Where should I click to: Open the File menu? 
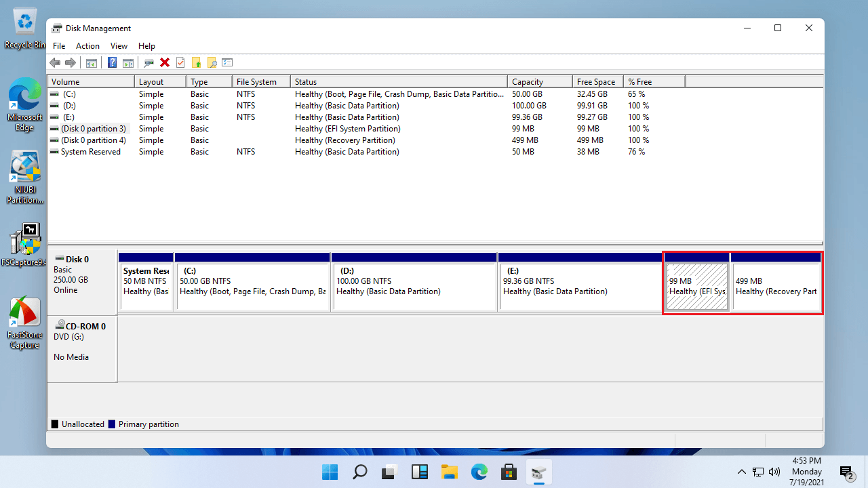click(59, 46)
